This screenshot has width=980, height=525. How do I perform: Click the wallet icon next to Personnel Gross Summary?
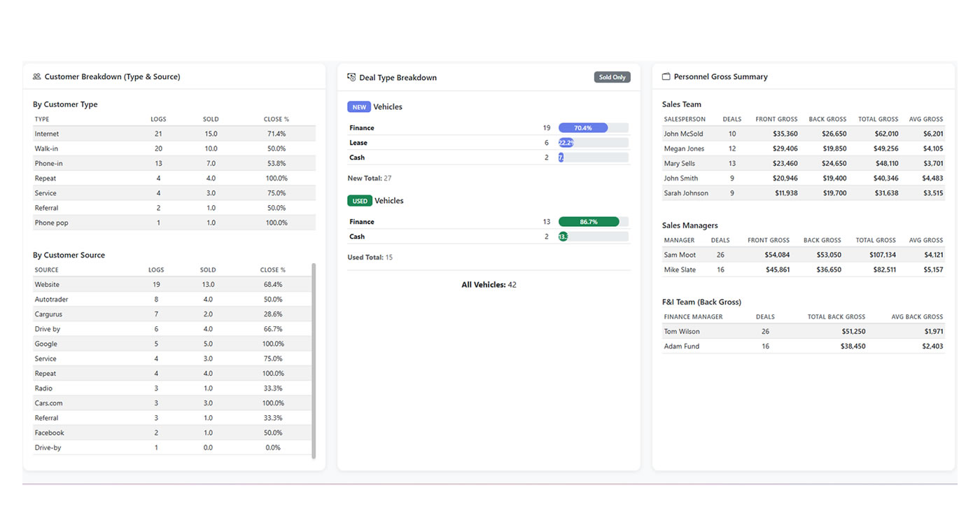click(x=666, y=77)
